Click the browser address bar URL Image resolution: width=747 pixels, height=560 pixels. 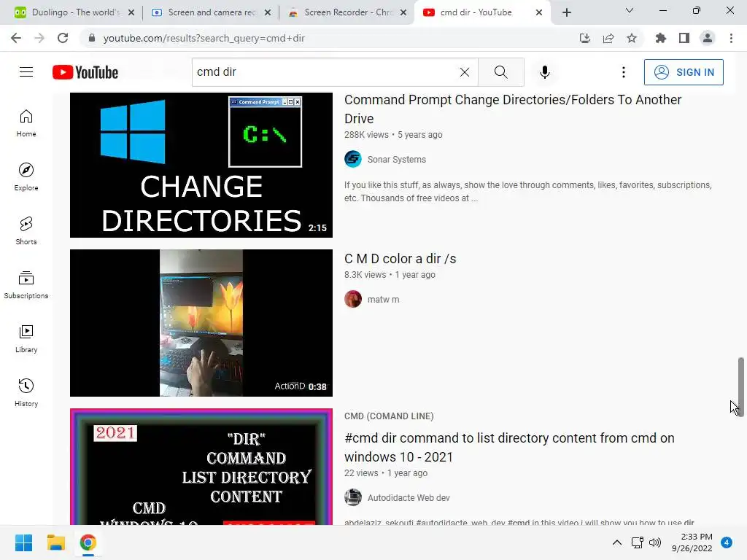pyautogui.click(x=204, y=38)
